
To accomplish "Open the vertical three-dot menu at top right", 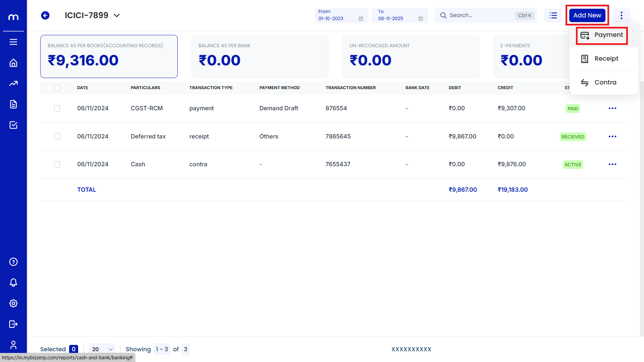I will coord(621,15).
